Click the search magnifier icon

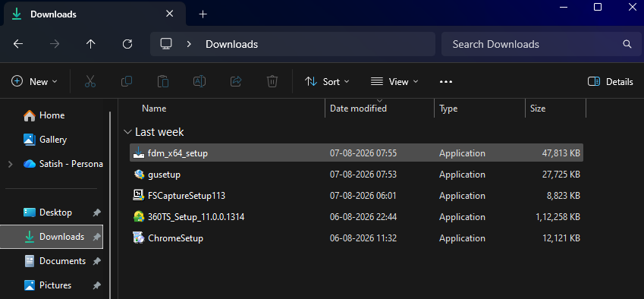tap(627, 44)
